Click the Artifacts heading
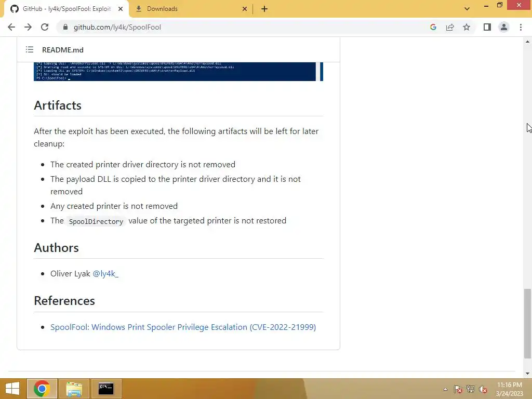The width and height of the screenshot is (532, 399). tap(58, 105)
